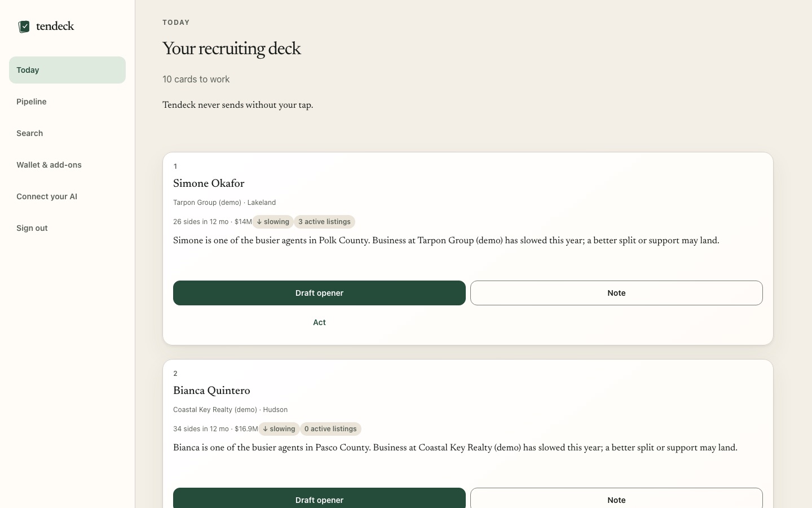Click Bianca's Pasco County summary sentence
The image size is (812, 508).
pyautogui.click(x=455, y=448)
